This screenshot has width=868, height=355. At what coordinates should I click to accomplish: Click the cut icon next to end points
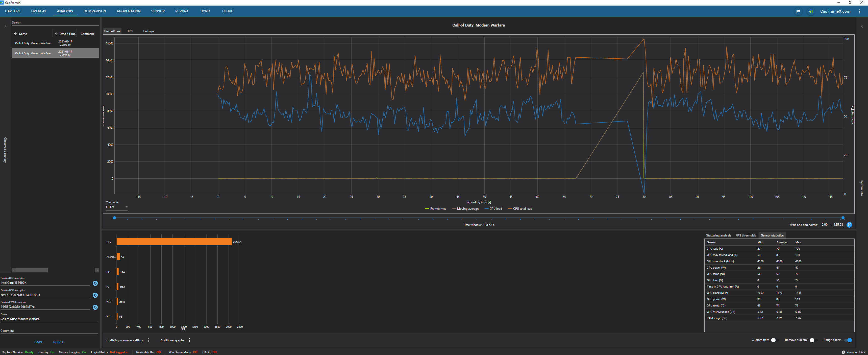pos(849,225)
